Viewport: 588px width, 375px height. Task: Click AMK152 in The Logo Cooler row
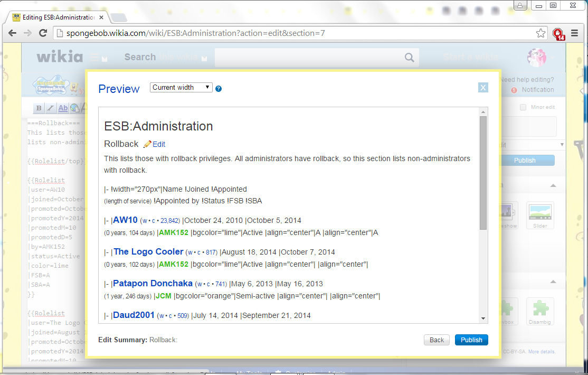point(174,264)
